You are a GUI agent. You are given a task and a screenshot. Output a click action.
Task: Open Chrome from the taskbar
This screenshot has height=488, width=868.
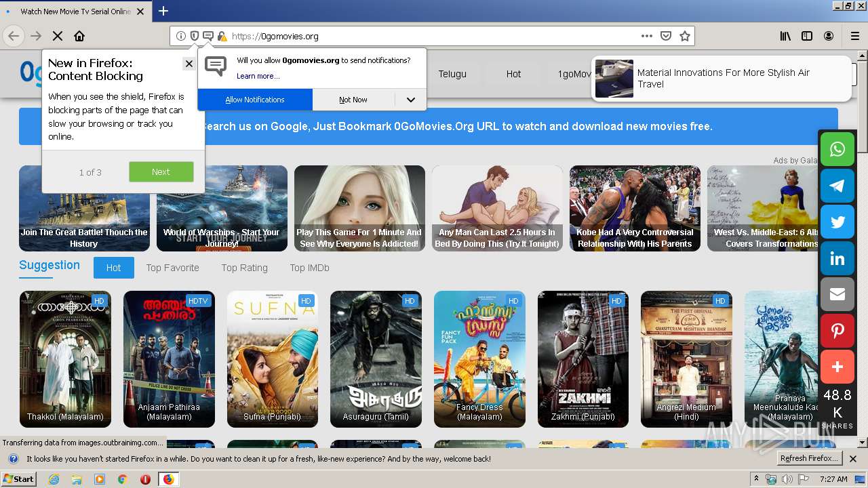point(123,479)
